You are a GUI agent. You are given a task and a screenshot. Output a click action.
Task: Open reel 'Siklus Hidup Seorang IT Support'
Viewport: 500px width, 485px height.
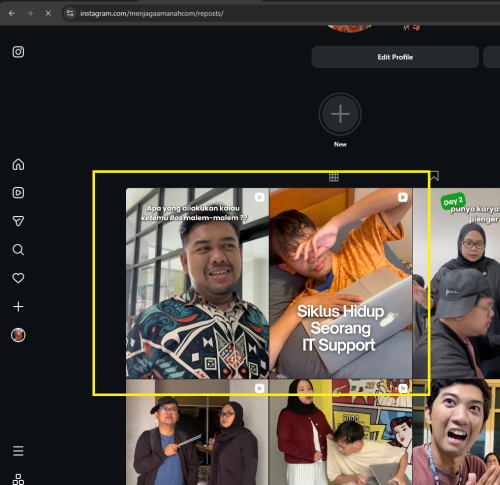click(341, 283)
